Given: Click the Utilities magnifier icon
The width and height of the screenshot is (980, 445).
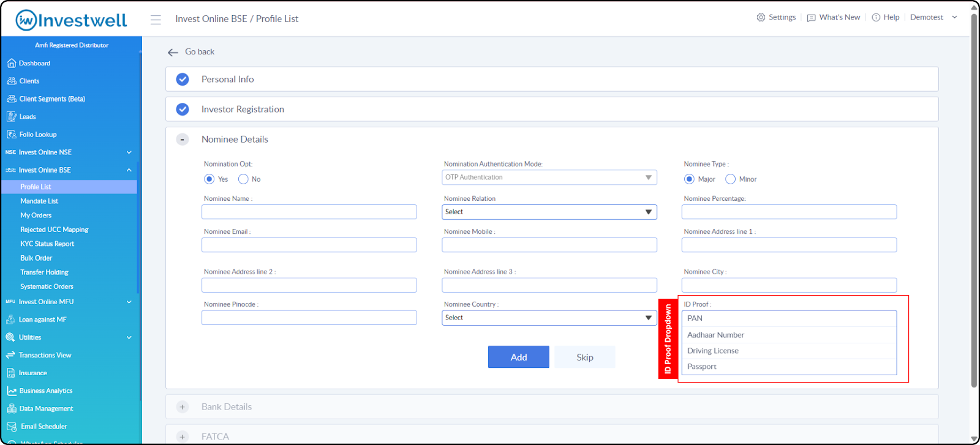Looking at the screenshot, I should coord(10,337).
